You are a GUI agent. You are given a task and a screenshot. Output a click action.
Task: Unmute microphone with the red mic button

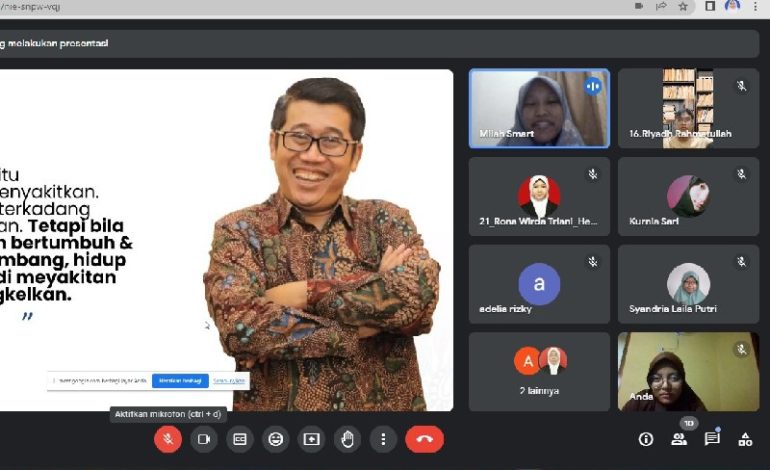(x=168, y=439)
